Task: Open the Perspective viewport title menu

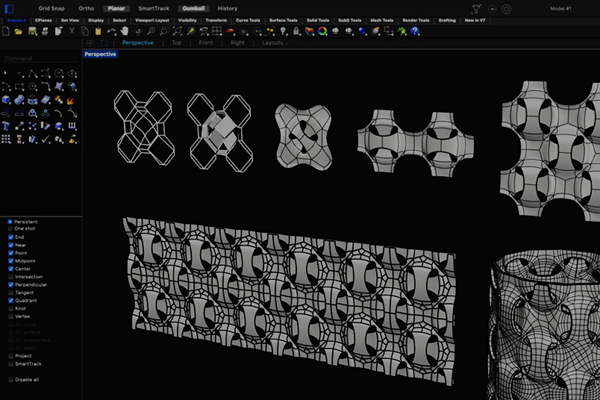Action: point(100,54)
